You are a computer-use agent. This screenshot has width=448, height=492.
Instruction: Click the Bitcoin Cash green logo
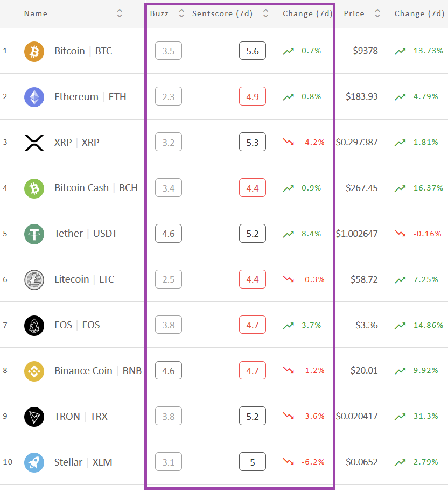34,188
